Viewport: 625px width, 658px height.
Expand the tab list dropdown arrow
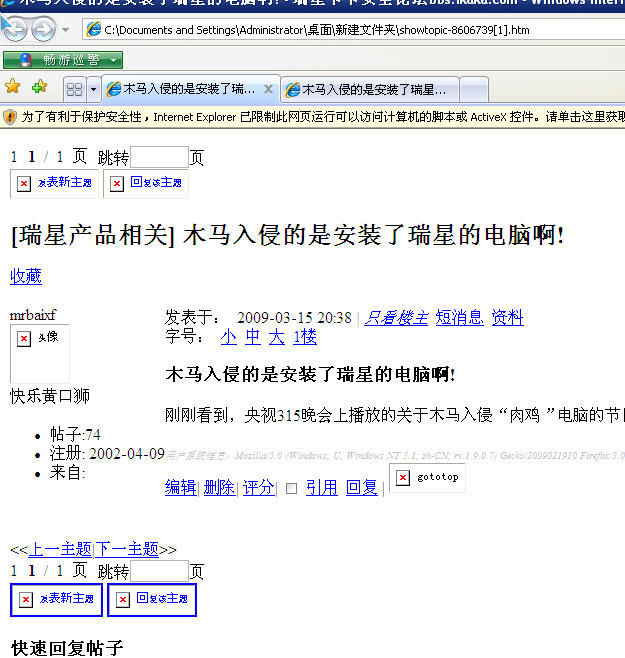pos(94,89)
